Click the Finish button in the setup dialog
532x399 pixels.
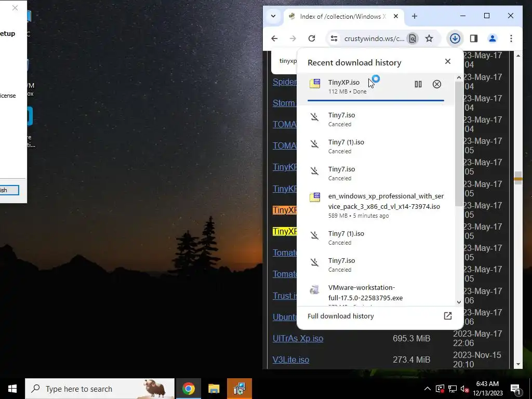[x=9, y=190]
